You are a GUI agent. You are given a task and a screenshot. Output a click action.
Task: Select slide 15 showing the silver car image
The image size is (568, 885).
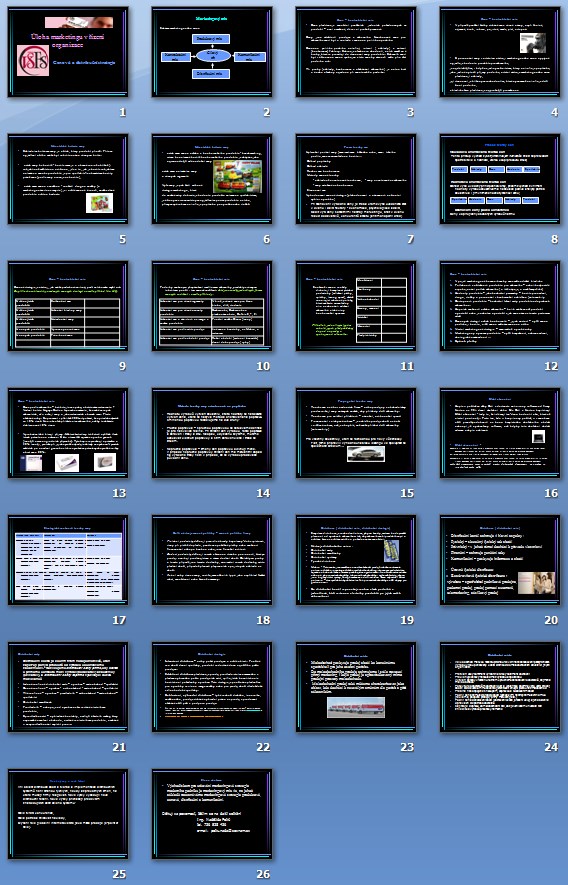click(x=356, y=433)
